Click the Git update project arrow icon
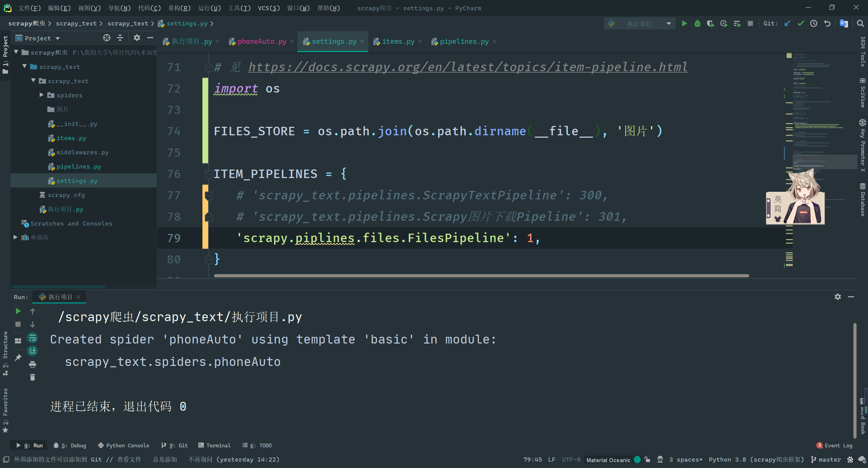 click(x=787, y=23)
